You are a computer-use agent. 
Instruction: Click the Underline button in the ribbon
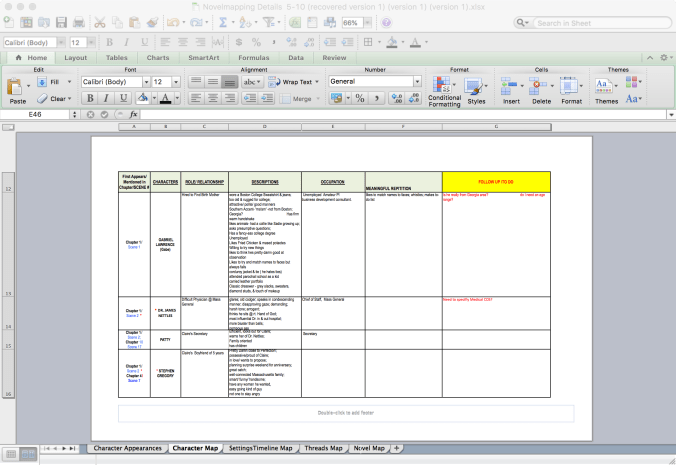click(x=124, y=98)
